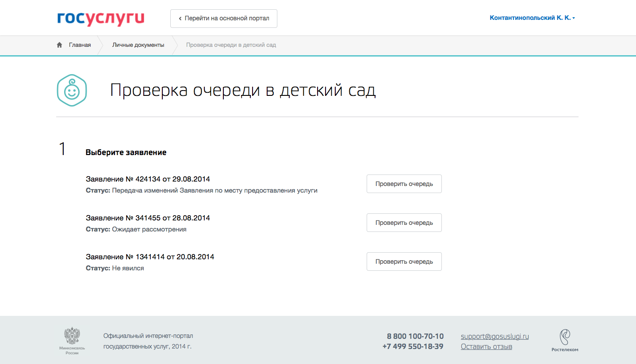Click the page title Проверка очереди в детский сад
636x364 pixels.
[243, 91]
